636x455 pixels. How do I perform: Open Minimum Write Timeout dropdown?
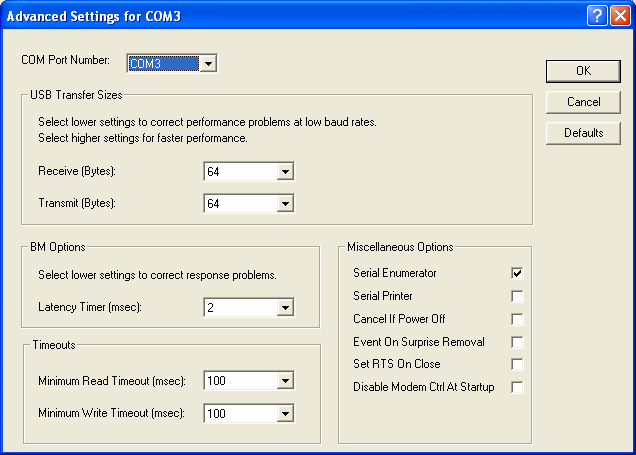pos(285,413)
